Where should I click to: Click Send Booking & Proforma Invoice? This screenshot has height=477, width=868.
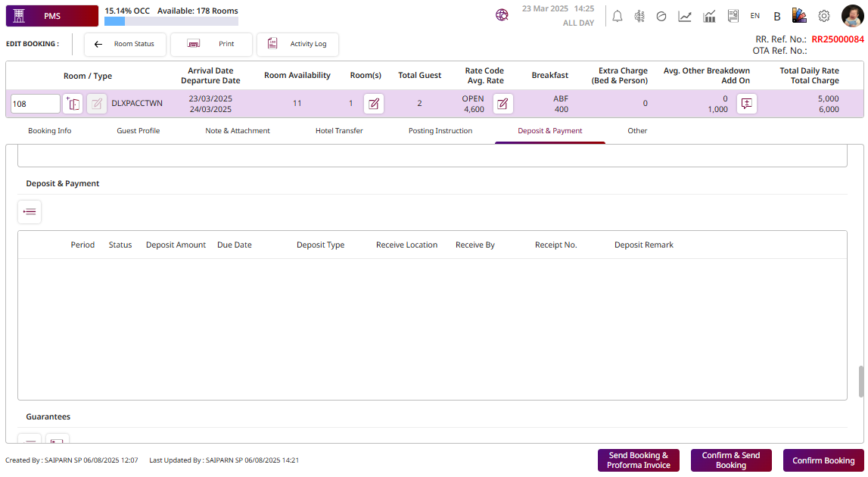(x=638, y=460)
